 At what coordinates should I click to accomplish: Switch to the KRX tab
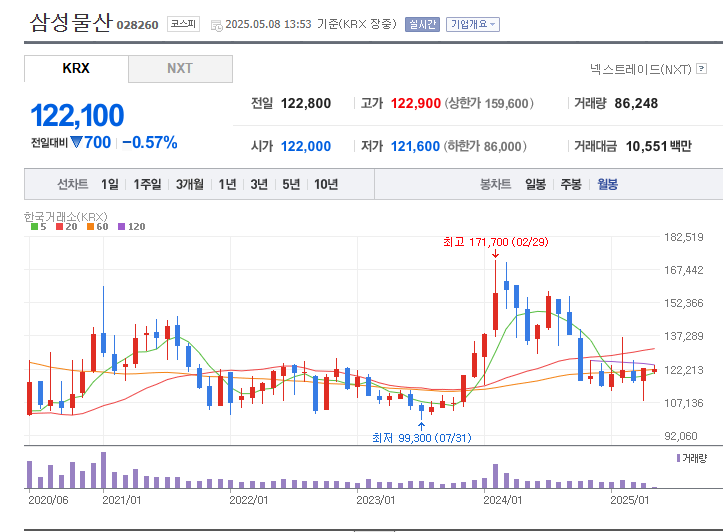coord(76,68)
